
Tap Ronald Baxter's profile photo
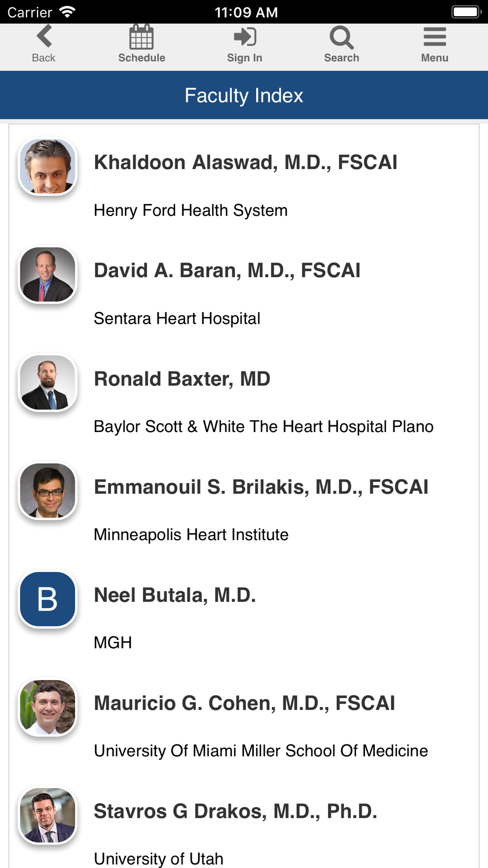(48, 383)
